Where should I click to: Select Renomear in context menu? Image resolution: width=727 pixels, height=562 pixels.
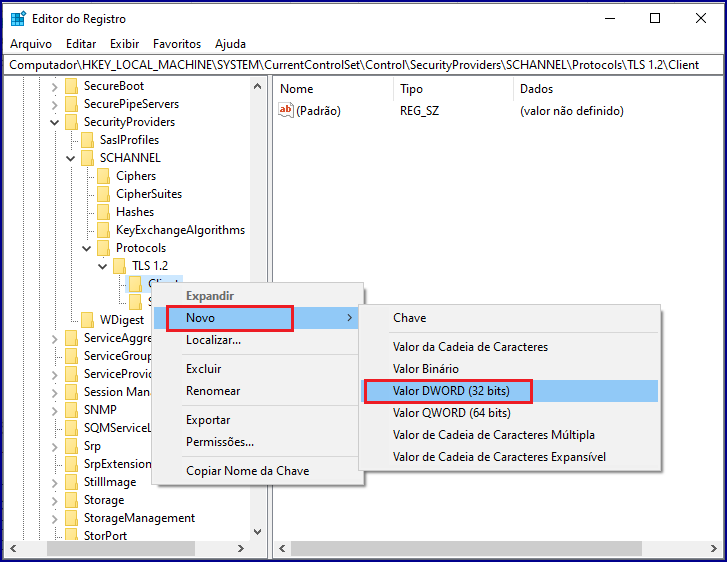(256, 391)
